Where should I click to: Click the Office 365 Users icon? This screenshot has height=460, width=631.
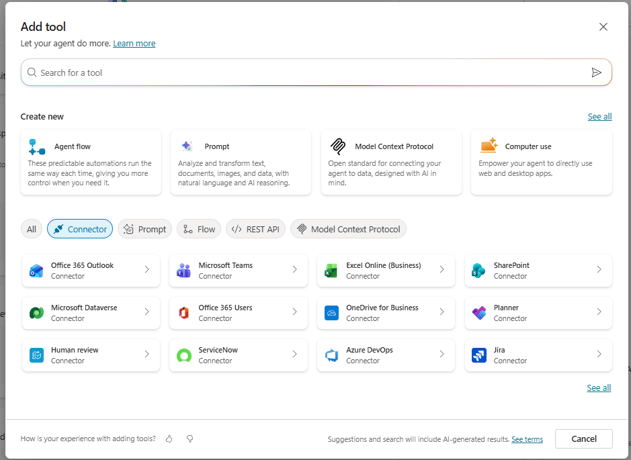pos(184,313)
